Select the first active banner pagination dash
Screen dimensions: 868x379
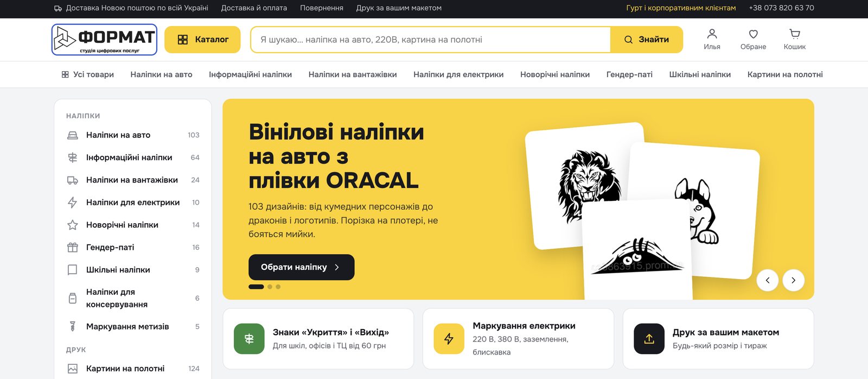(x=256, y=287)
